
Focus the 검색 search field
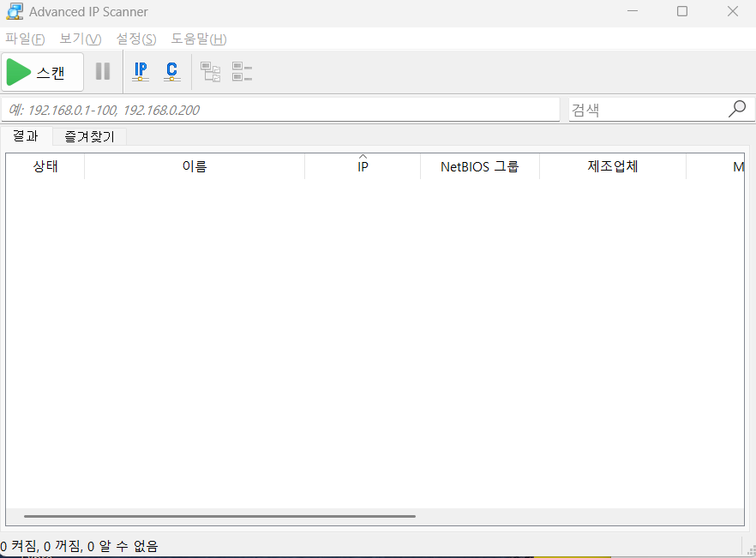click(x=649, y=110)
